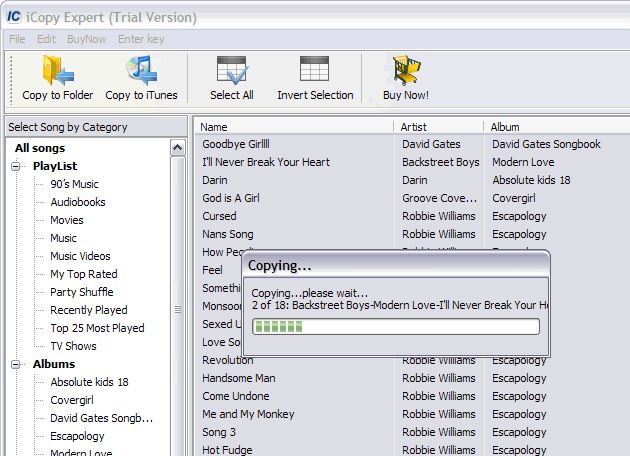Click the Invert Selection toolbar icon
Image resolution: width=630 pixels, height=456 pixels.
[315, 69]
